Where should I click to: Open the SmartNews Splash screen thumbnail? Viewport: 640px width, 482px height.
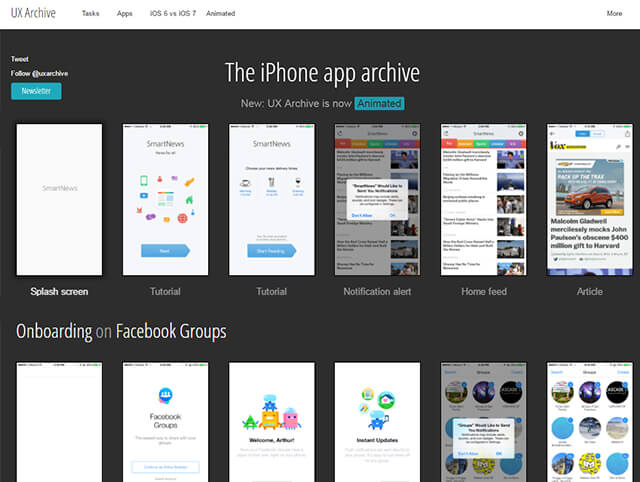click(59, 200)
